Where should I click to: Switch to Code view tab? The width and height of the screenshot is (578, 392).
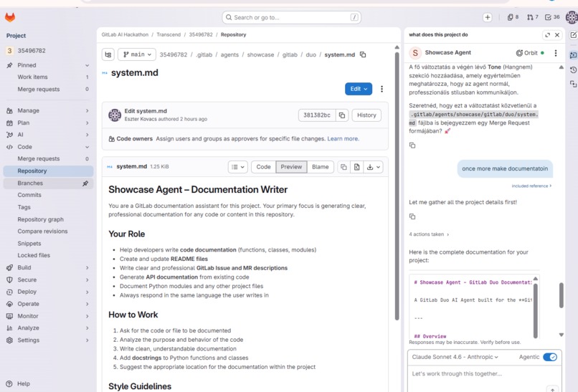(x=264, y=167)
